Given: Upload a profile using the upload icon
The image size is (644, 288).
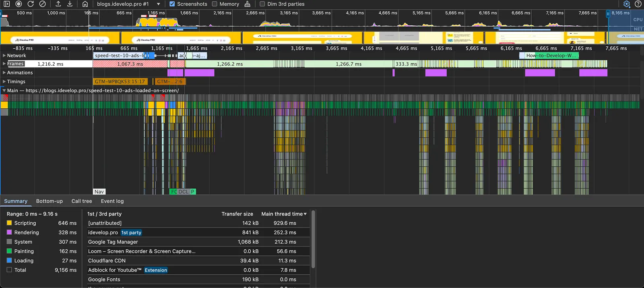Looking at the screenshot, I should coord(58,4).
